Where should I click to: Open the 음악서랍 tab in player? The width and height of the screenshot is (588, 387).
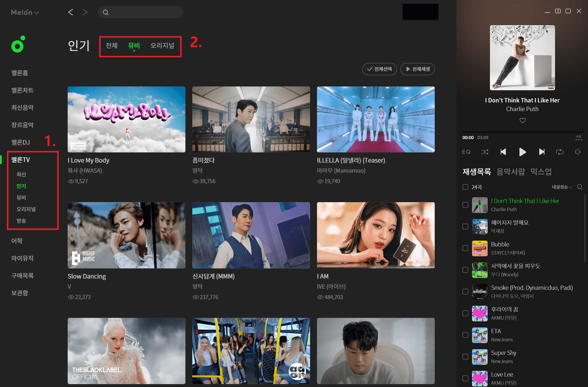[x=510, y=172]
